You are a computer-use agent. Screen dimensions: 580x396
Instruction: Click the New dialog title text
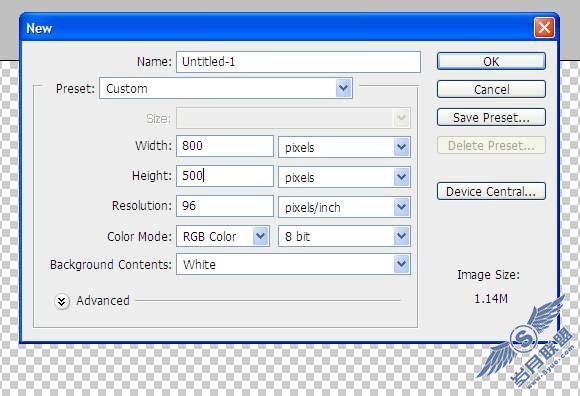point(39,28)
